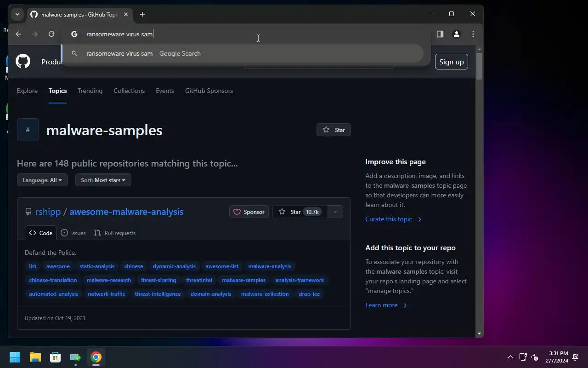588x368 pixels.
Task: Open Pull requests tab of repository card
Action: (x=115, y=233)
